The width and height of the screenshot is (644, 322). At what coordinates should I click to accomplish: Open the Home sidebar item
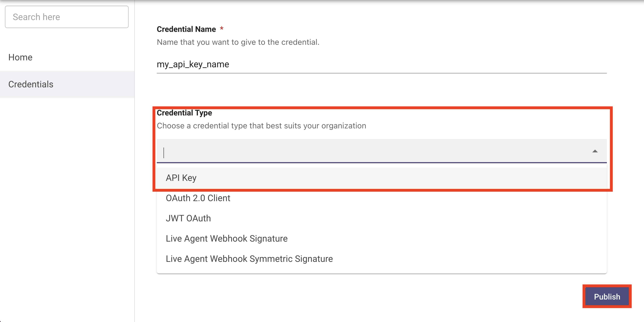tap(20, 57)
